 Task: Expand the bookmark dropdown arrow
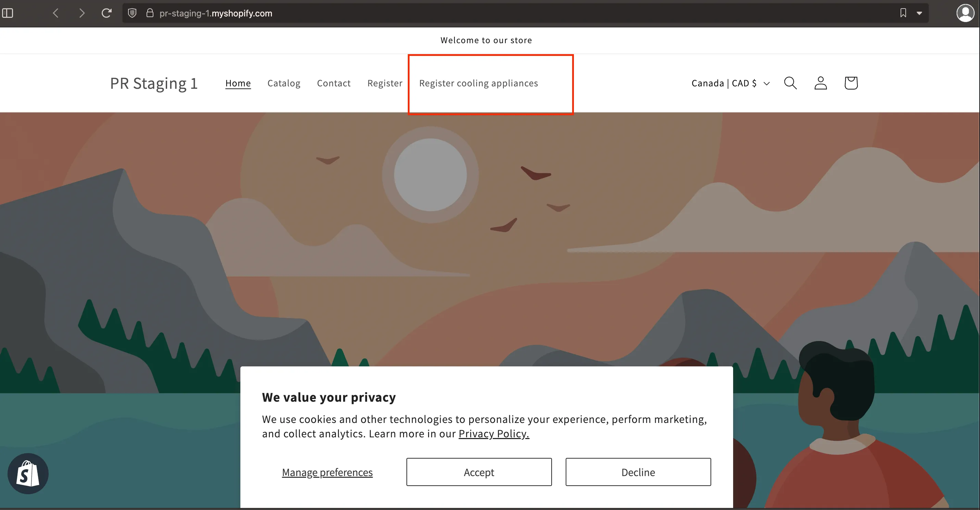coord(919,13)
